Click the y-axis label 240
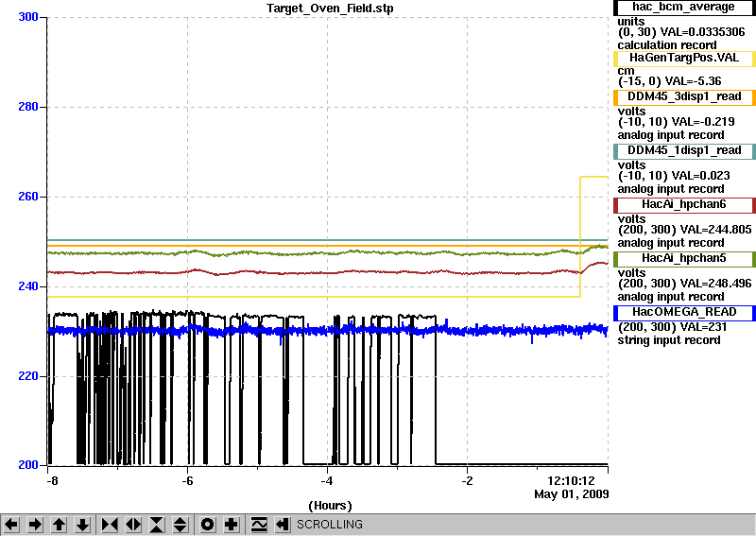This screenshot has width=756, height=536. tap(28, 286)
